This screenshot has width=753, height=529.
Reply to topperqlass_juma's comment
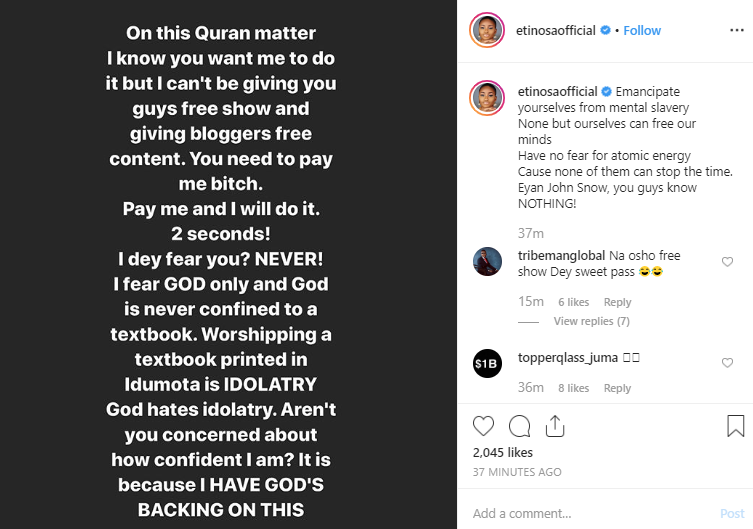pyautogui.click(x=617, y=388)
